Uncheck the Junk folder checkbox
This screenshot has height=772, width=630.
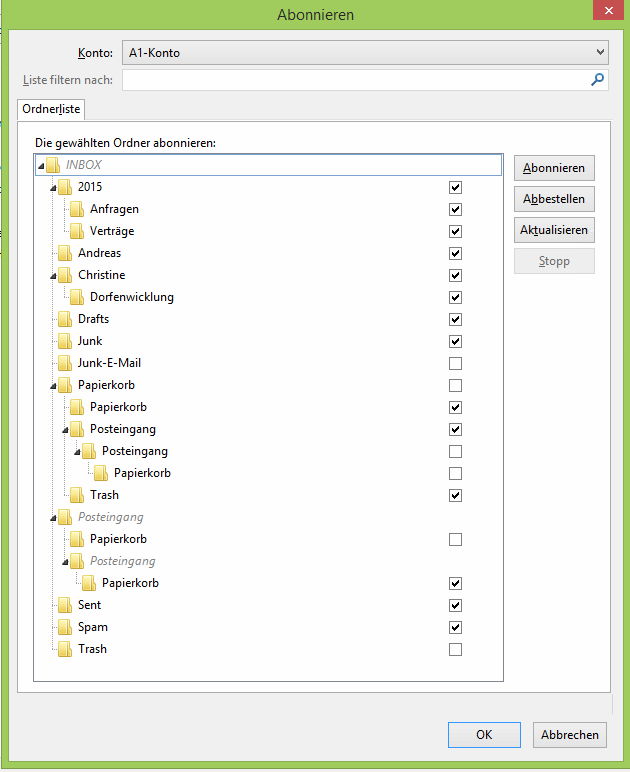click(x=455, y=342)
